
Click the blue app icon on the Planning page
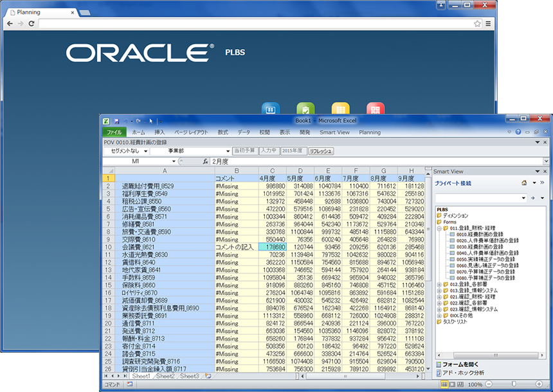(270, 109)
